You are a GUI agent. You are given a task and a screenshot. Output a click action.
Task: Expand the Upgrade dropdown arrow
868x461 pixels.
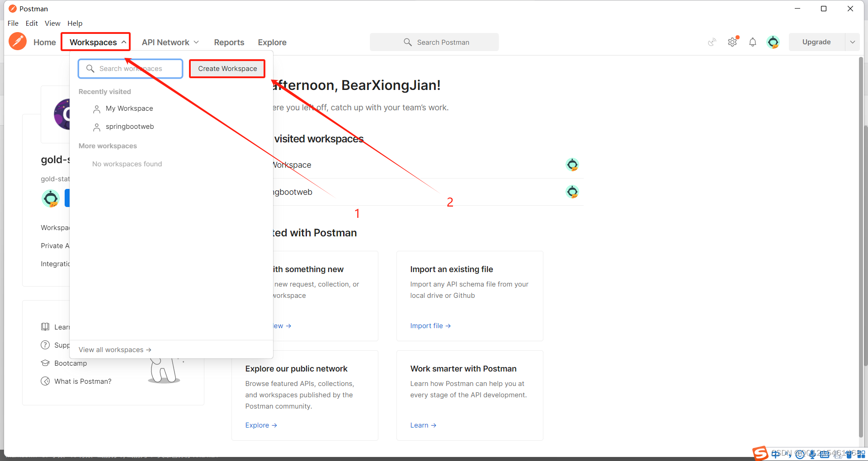point(852,42)
